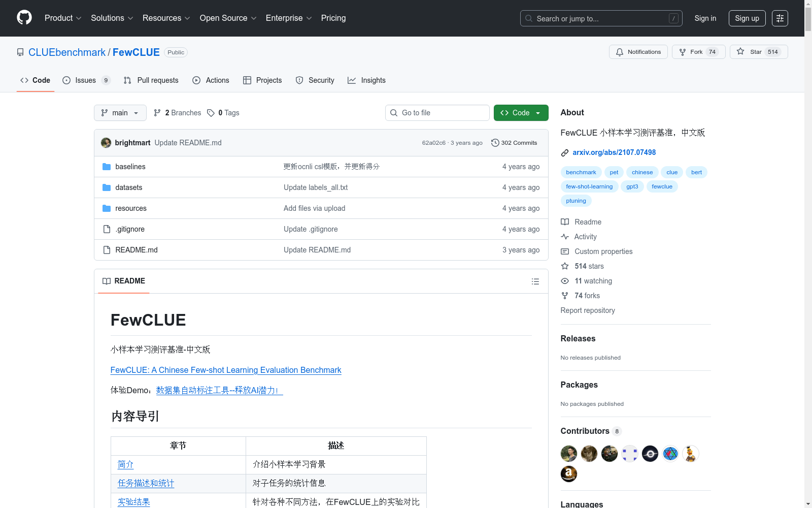Viewport: 812px width, 508px height.
Task: Click the bell icon on the Notifications button
Action: point(620,52)
